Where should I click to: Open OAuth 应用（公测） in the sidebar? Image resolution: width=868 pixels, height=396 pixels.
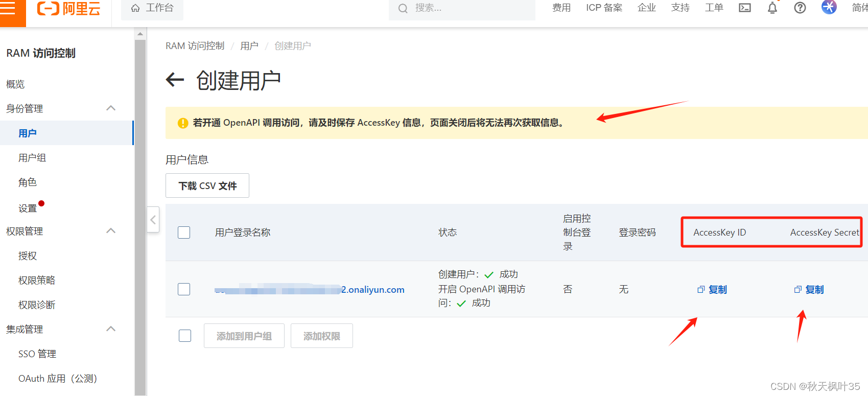click(x=58, y=378)
